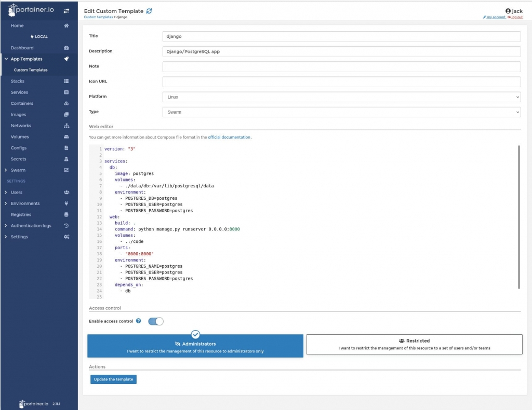532x410 pixels.
Task: Click the web editor vertical scrollbar
Action: (519, 217)
